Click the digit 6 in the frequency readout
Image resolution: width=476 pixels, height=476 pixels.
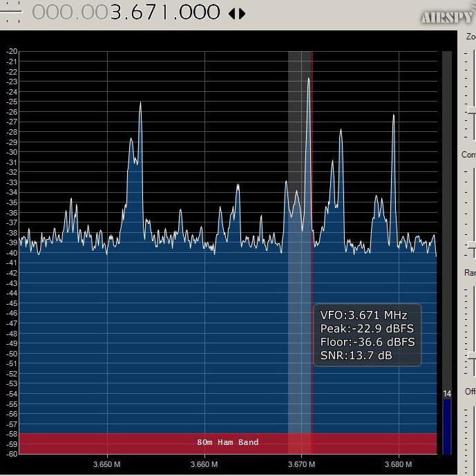[136, 12]
